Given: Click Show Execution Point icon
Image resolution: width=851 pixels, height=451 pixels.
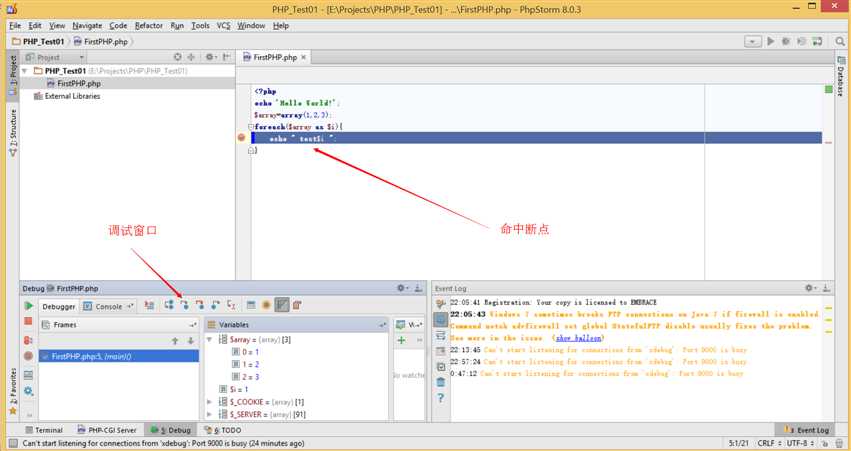Looking at the screenshot, I should 149,306.
